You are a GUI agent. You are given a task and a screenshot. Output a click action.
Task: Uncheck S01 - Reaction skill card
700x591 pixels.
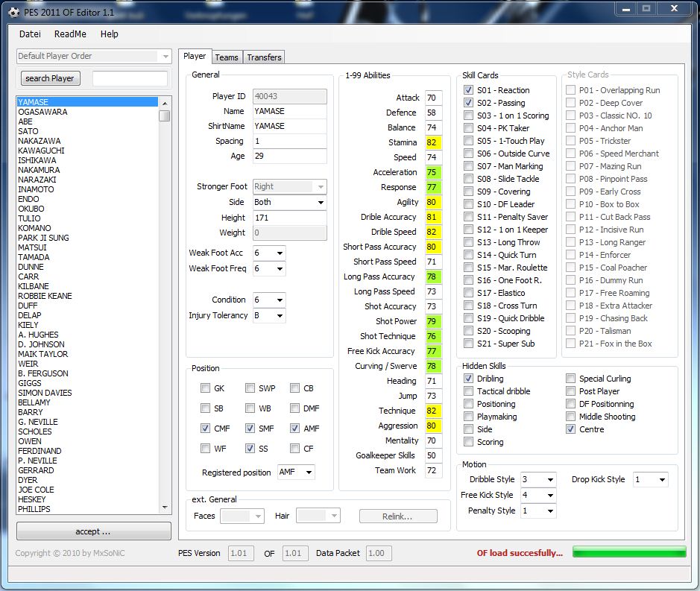coord(468,89)
